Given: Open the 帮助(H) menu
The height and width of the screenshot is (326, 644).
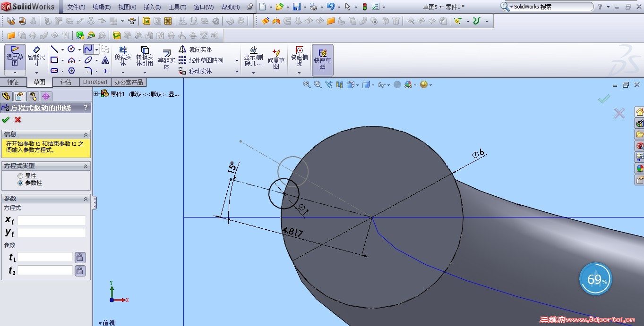Looking at the screenshot, I should [x=231, y=7].
